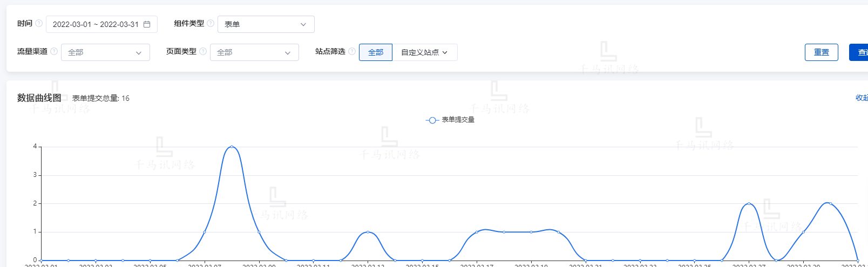Viewport: 868px width, 267px height.
Task: Open the 页面类型 dropdown
Action: pos(254,52)
